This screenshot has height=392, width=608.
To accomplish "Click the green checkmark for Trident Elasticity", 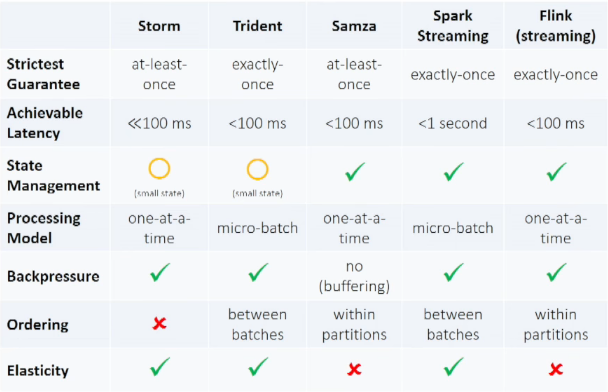I will [x=258, y=366].
